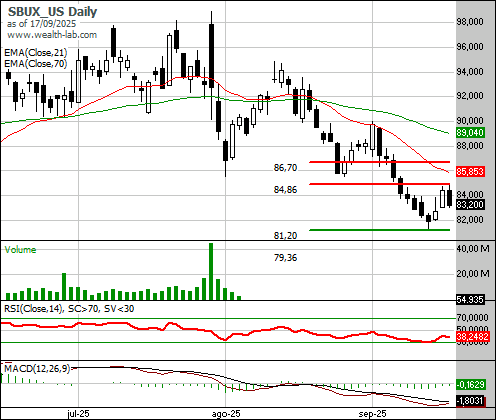This screenshot has height=420, width=496.
Task: Select the RSI(Close,14) indicator label
Action: (69, 309)
